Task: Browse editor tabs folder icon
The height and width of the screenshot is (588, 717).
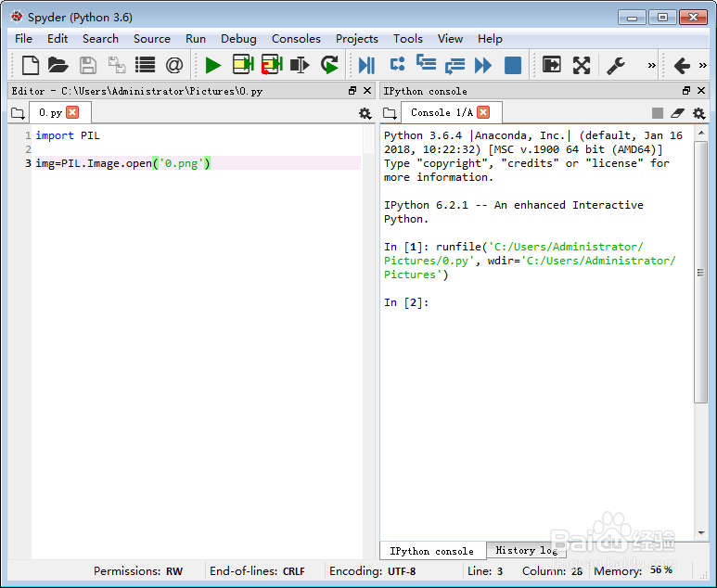Action: (18, 113)
